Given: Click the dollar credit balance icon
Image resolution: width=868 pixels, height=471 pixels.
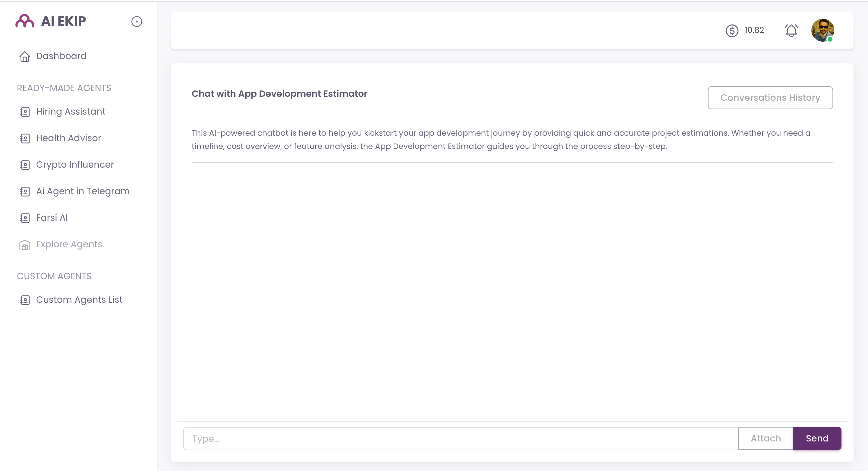Looking at the screenshot, I should [732, 31].
